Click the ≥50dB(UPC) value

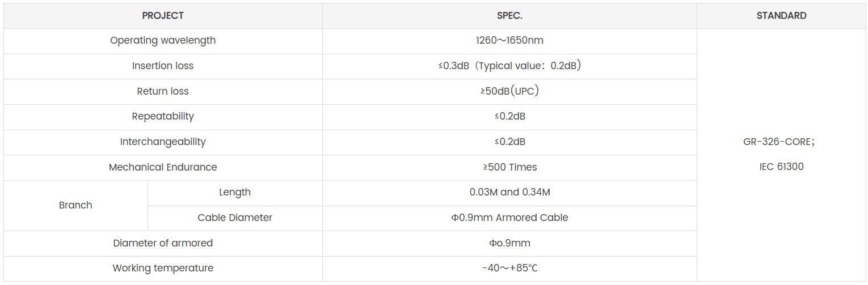tap(509, 91)
